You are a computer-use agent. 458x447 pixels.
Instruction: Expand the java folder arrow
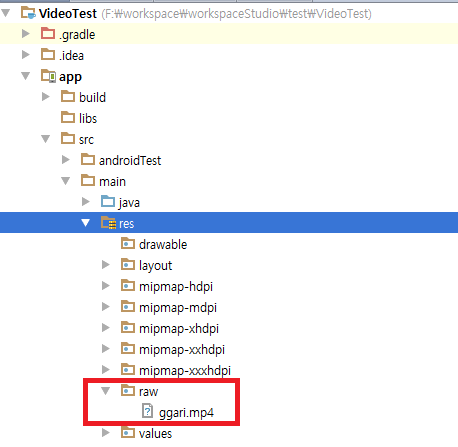(86, 202)
